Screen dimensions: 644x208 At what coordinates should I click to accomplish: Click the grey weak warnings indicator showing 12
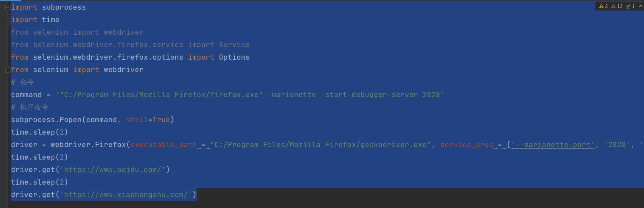pyautogui.click(x=613, y=6)
